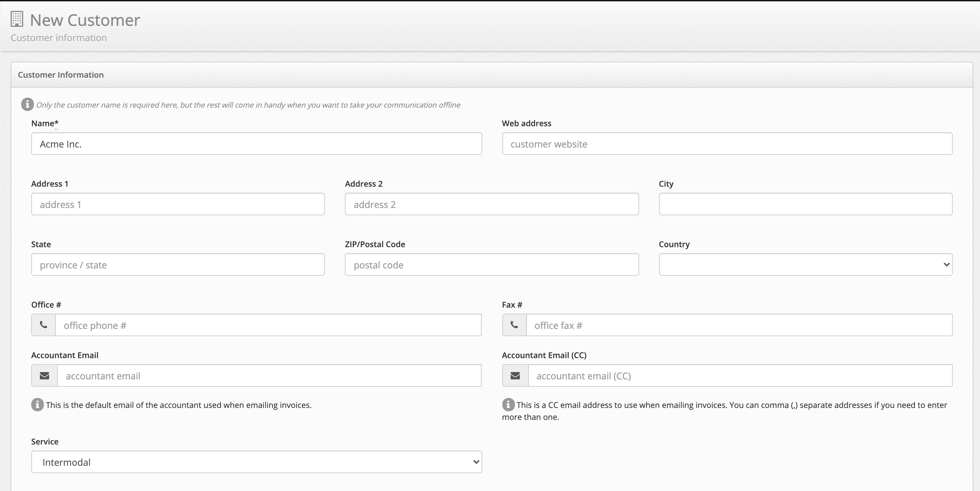The image size is (980, 491).
Task: Click the Address 1 label
Action: [49, 184]
